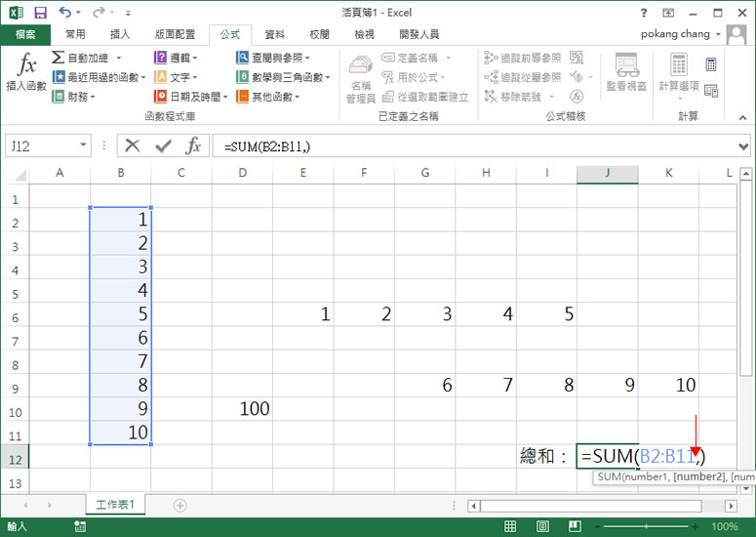Viewport: 756px width, 537px height.
Task: Open the Undo history dropdown arrow
Action: point(79,13)
